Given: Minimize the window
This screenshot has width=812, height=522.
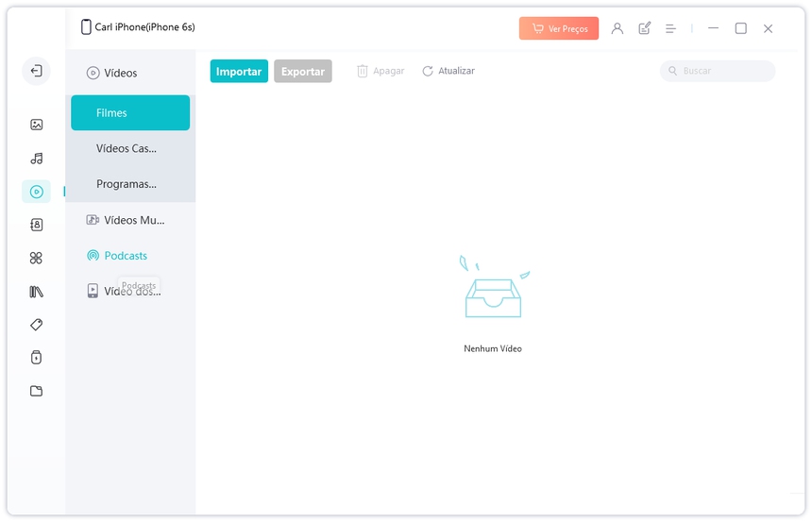Looking at the screenshot, I should [x=713, y=28].
